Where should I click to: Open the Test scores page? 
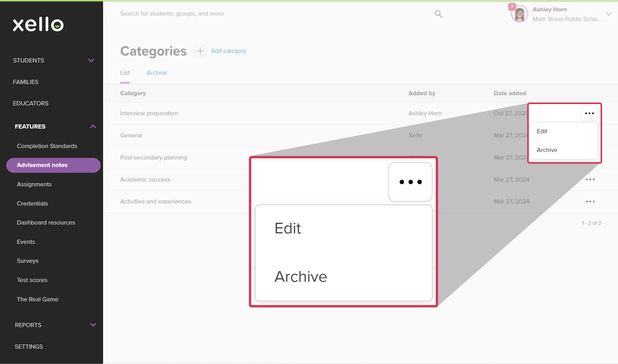tap(32, 280)
